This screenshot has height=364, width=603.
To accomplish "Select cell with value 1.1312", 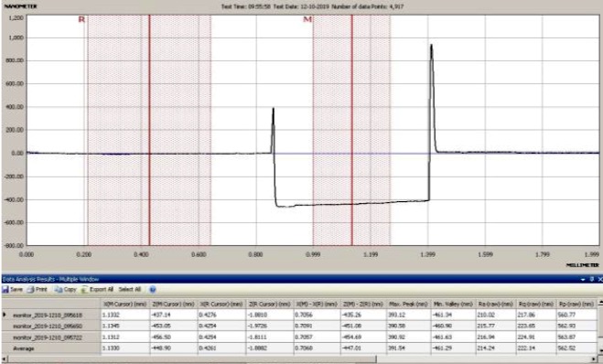I will click(124, 337).
